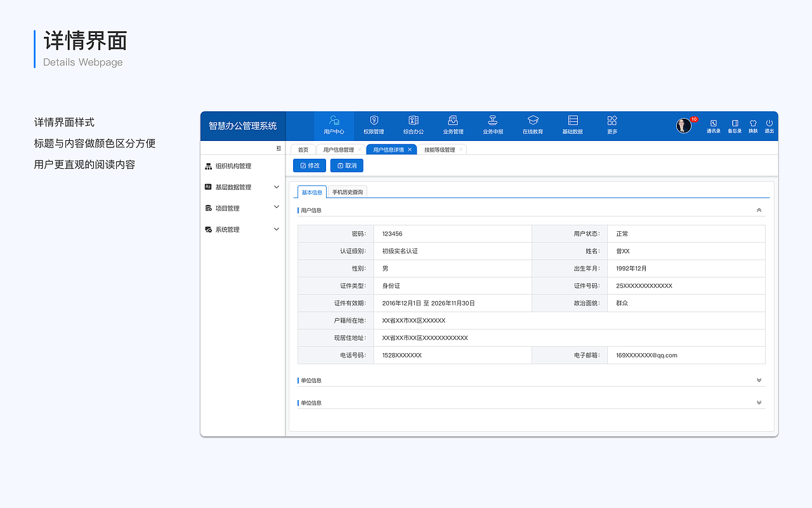Click the 初级实名认证 value
This screenshot has width=812, height=508.
[x=400, y=251]
